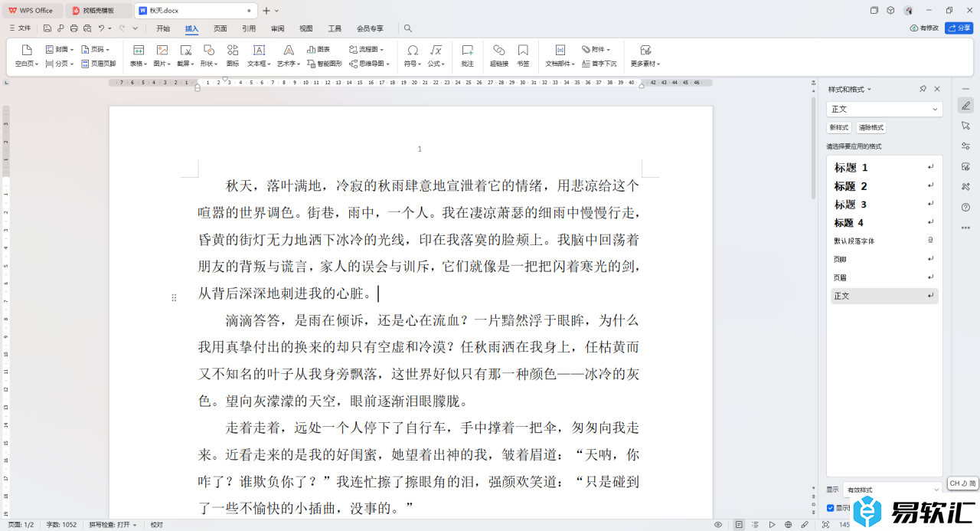Click the print icon in quick toolbar
Viewport: 980px width, 531px height.
tap(73, 28)
